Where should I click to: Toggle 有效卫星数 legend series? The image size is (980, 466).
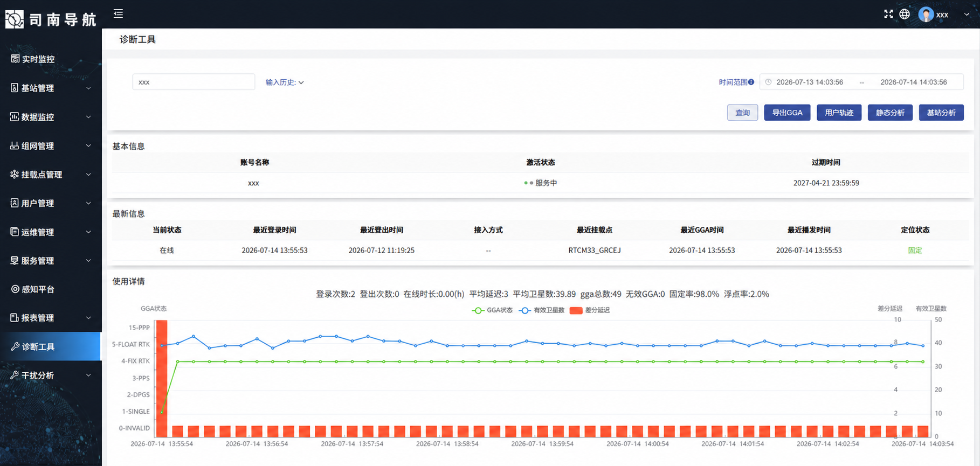542,310
